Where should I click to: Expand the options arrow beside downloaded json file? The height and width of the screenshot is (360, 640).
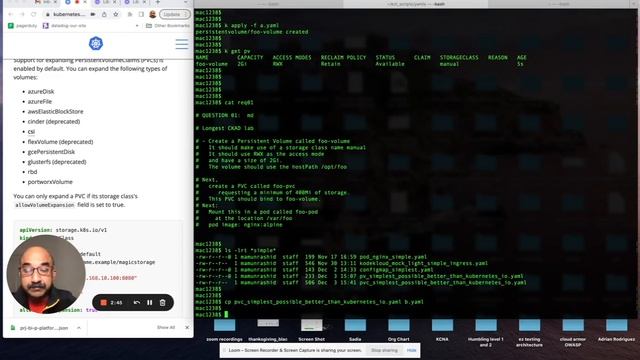[x=79, y=328]
